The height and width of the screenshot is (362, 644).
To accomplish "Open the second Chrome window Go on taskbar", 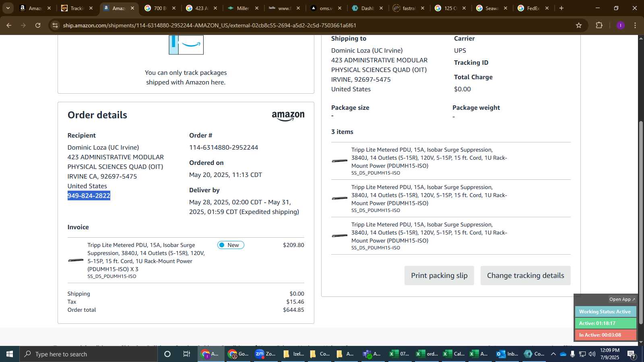I will (238, 354).
